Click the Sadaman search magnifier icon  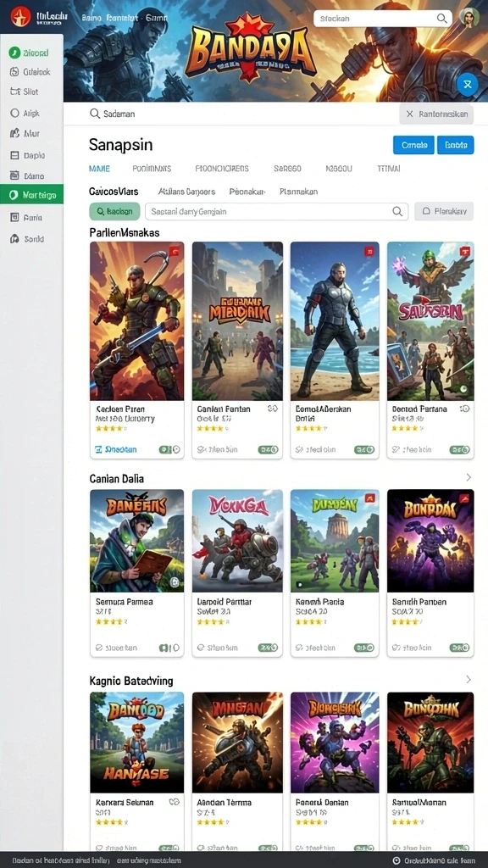coord(95,114)
